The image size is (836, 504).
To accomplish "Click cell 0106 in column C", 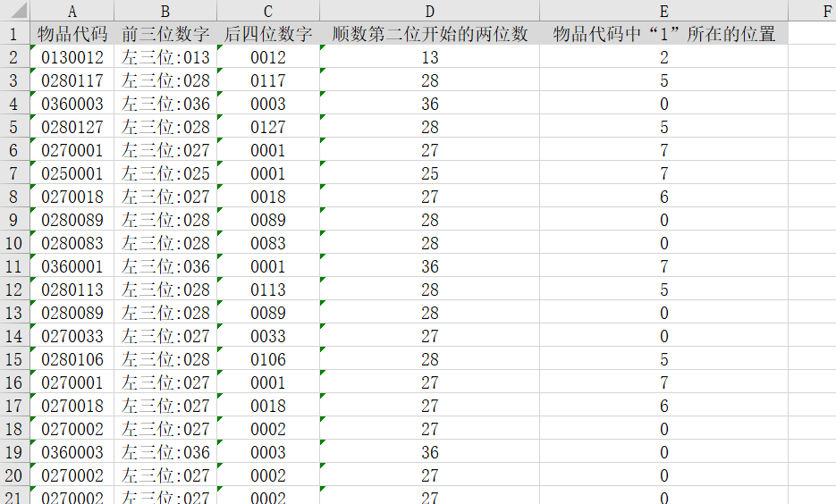I will coord(268,358).
